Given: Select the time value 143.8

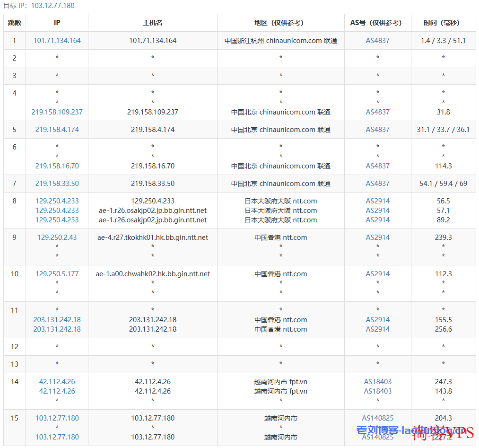Looking at the screenshot, I should (x=443, y=391).
